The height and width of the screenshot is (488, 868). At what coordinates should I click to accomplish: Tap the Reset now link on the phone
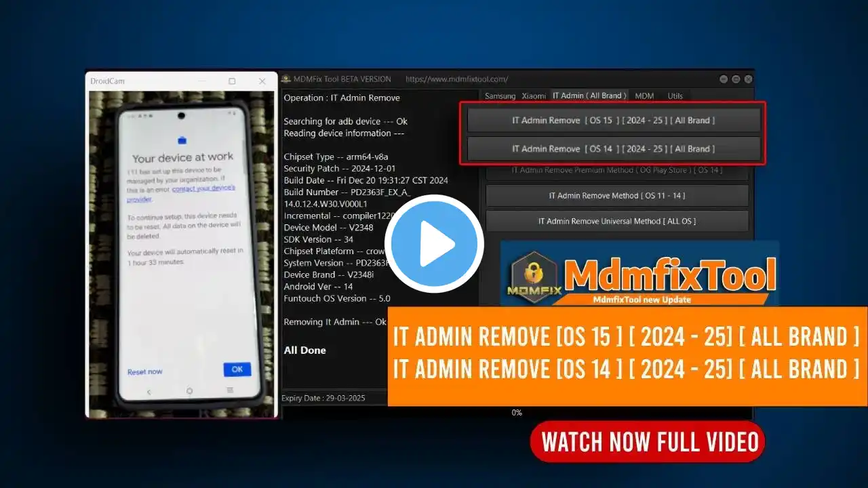pyautogui.click(x=144, y=371)
